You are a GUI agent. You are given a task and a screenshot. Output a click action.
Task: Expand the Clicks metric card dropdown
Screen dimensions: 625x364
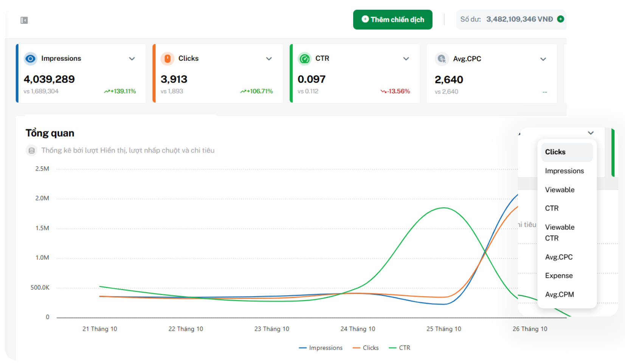269,59
